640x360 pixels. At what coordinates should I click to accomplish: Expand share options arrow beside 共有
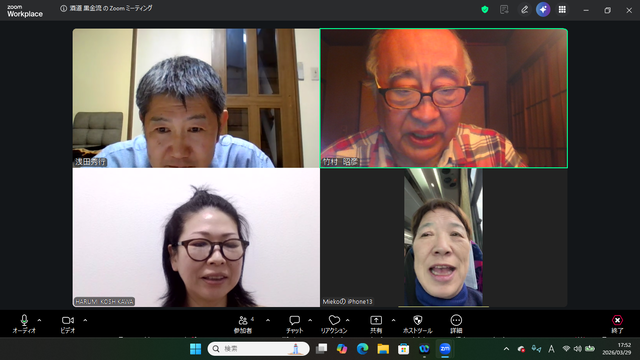(x=393, y=320)
